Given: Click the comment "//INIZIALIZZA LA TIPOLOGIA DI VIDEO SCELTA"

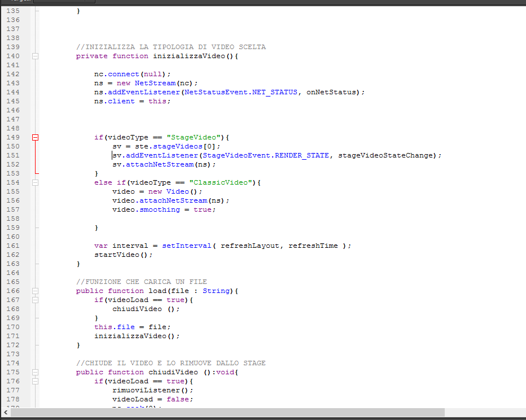Looking at the screenshot, I should (x=171, y=47).
